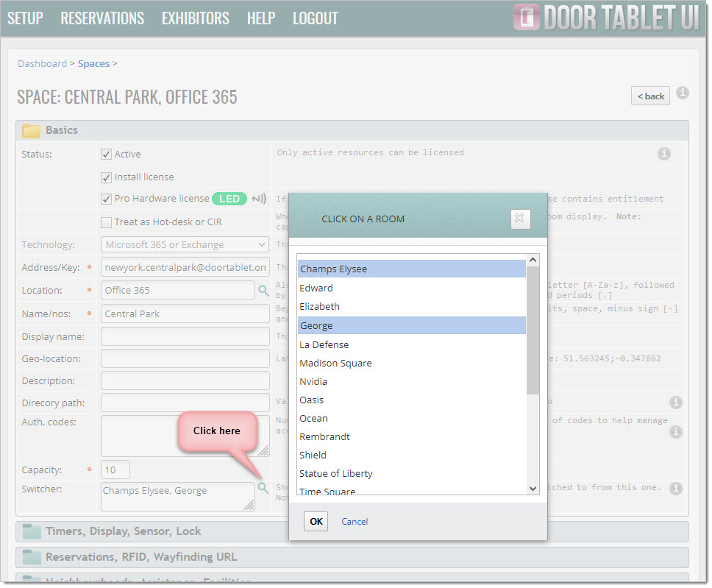Viewport: 712px width, 588px height.
Task: Toggle the Install license checkbox
Action: [107, 177]
